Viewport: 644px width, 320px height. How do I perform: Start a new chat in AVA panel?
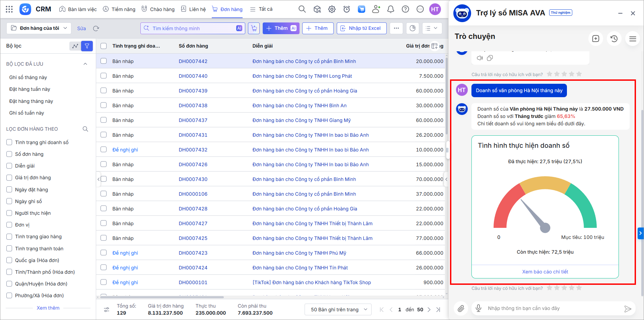pos(595,39)
